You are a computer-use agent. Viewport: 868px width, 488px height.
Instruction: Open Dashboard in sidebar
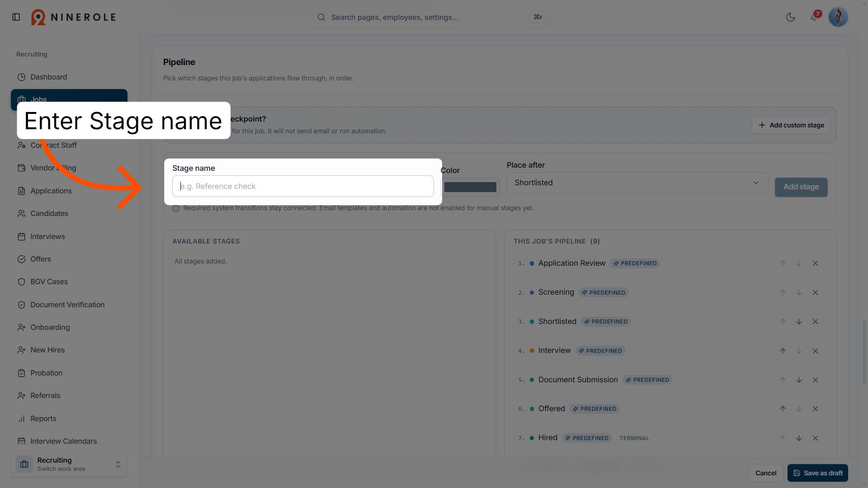point(69,77)
